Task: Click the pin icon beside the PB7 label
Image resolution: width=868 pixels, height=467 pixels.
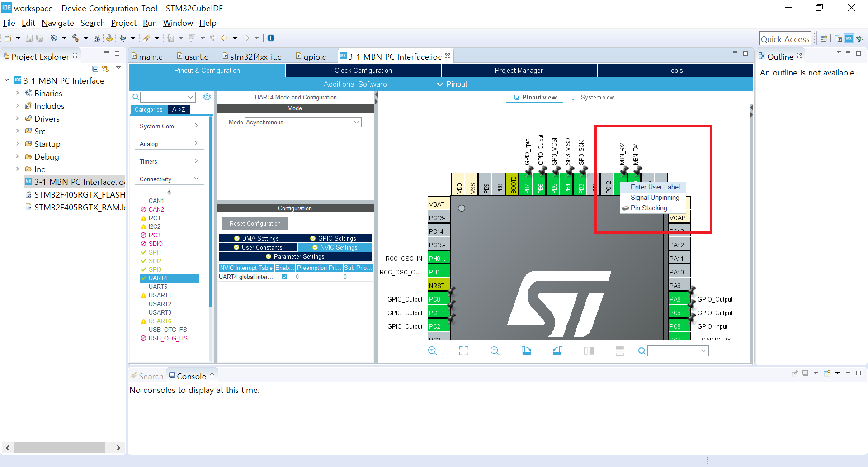Action: (529, 170)
